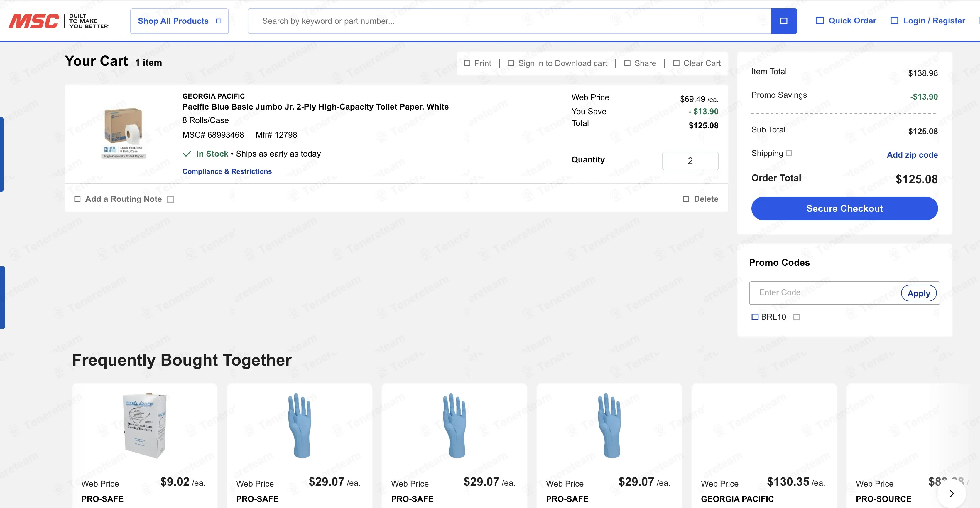Open Quick Order
The image size is (980, 508).
click(x=846, y=21)
